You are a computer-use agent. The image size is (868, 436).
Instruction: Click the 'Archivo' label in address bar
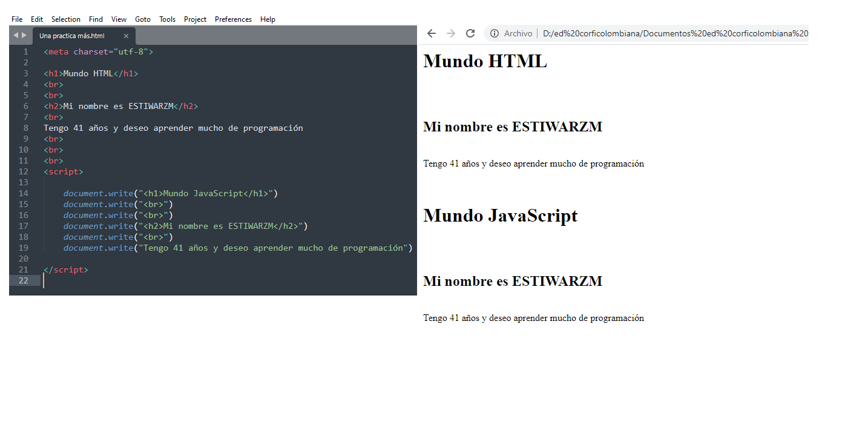point(518,33)
